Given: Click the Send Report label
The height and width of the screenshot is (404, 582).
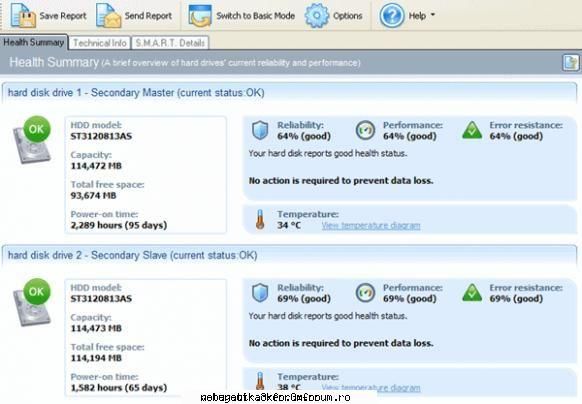Looking at the screenshot, I should coord(148,16).
